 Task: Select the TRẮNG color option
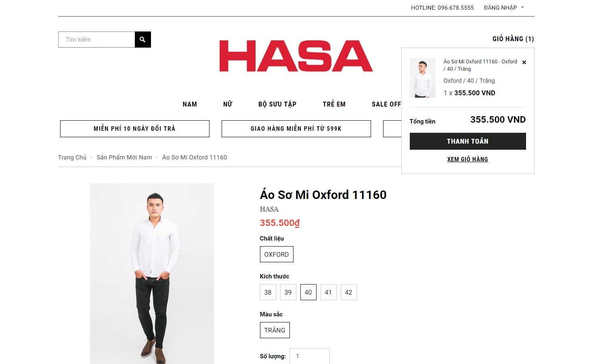tap(275, 330)
